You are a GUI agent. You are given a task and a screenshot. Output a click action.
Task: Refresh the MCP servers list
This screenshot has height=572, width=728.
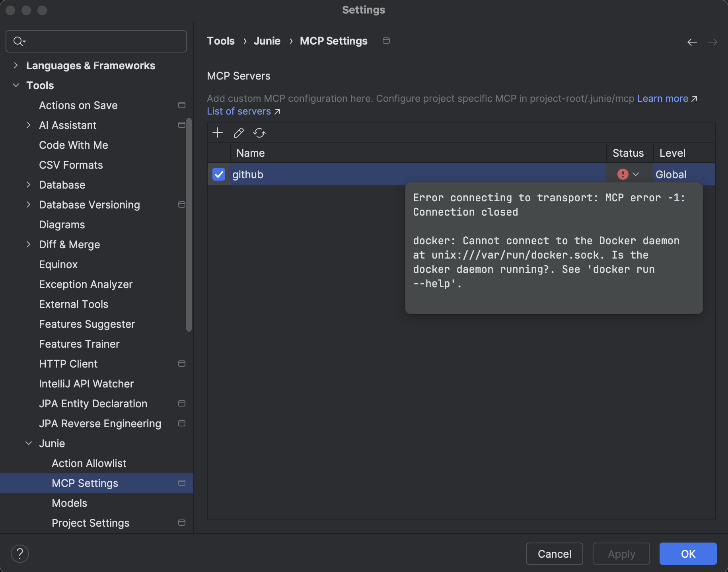pos(259,132)
